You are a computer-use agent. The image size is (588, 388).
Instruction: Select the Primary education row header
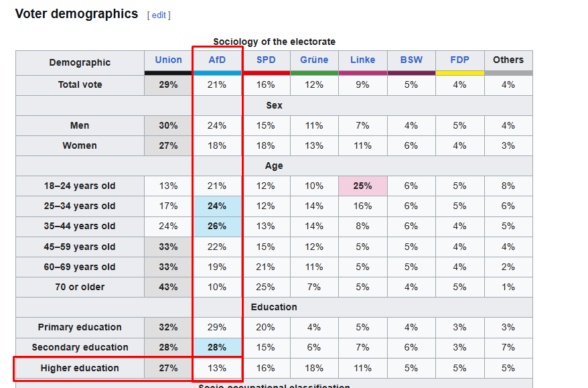point(80,327)
